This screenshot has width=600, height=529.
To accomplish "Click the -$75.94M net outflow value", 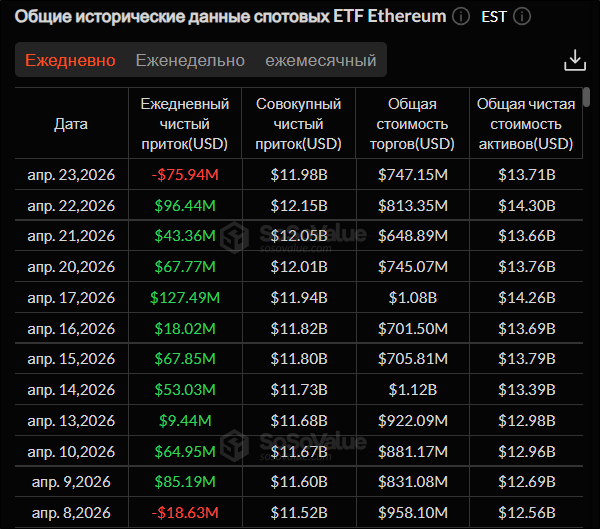I will pos(185,175).
